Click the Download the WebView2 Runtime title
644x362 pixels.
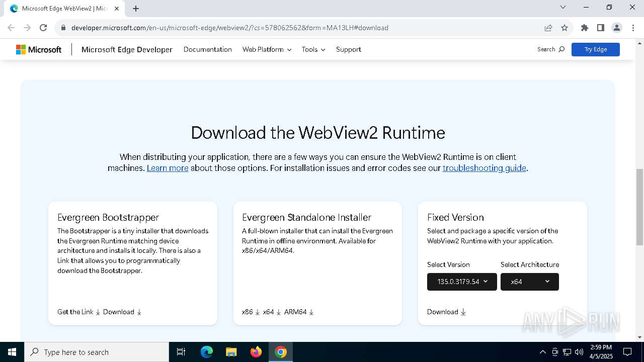(318, 133)
